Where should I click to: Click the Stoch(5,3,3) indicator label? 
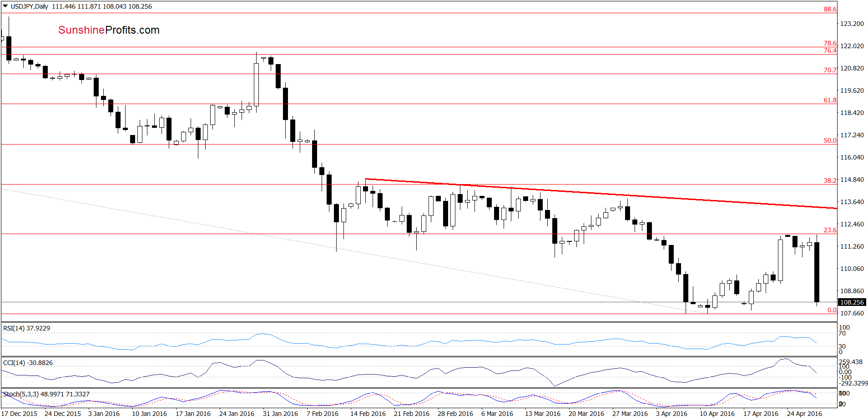[46, 394]
